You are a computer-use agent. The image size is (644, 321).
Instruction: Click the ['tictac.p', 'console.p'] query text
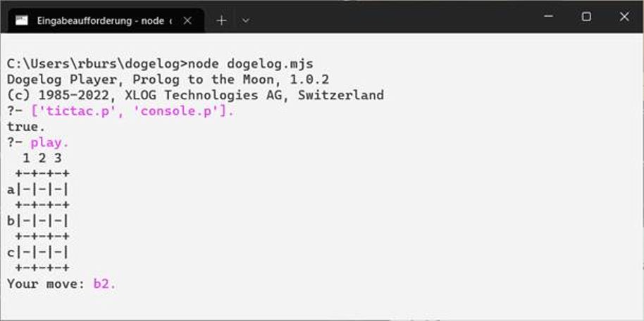click(132, 111)
